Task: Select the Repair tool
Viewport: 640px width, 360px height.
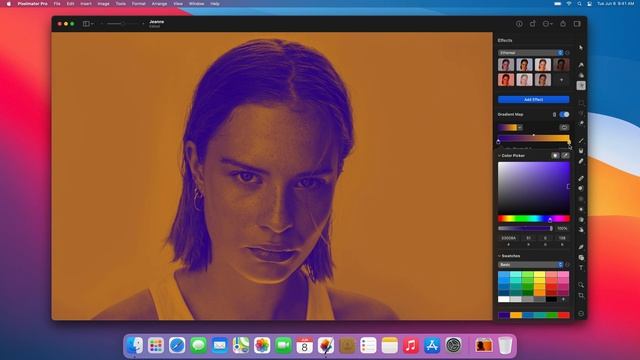Action: [581, 178]
